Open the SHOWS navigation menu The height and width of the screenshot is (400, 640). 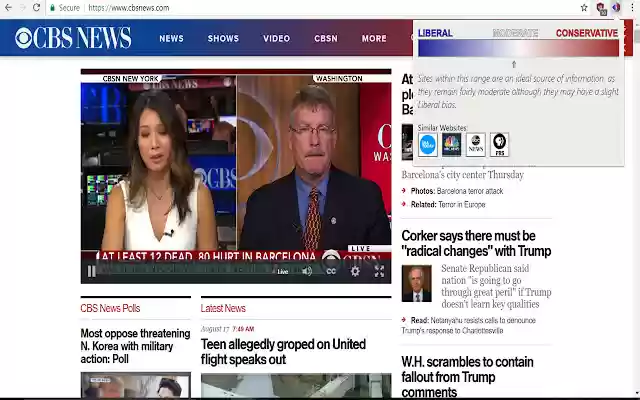(x=223, y=38)
